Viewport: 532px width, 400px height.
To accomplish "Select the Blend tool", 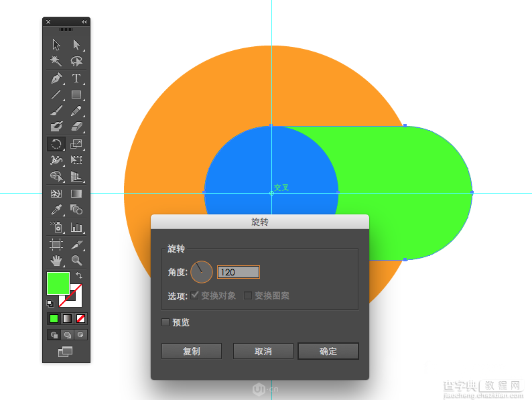I will tap(76, 210).
